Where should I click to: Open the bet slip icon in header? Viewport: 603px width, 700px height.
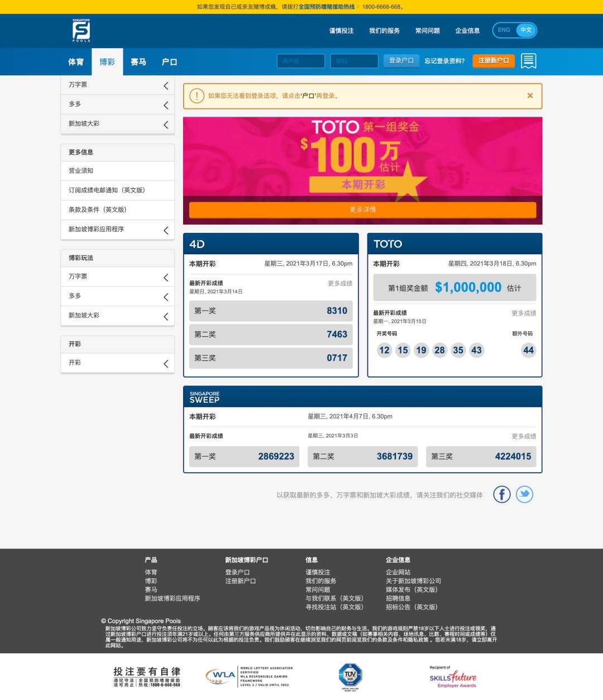(x=528, y=61)
